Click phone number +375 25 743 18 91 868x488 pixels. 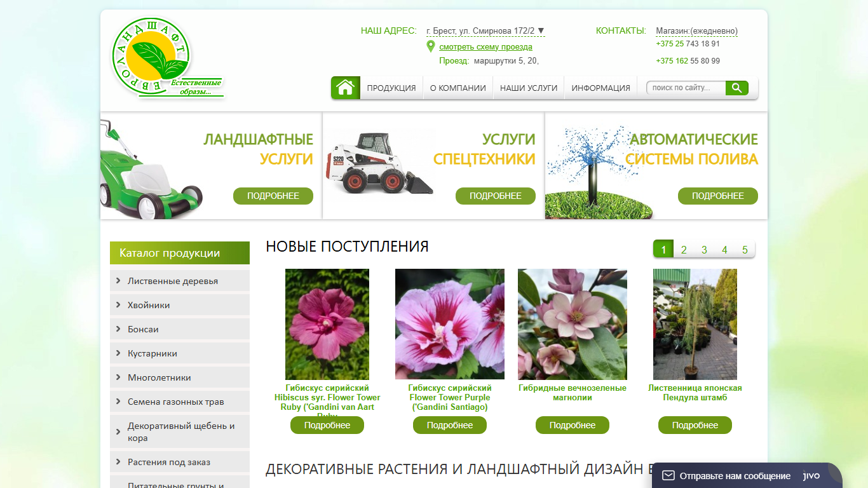pyautogui.click(x=688, y=44)
